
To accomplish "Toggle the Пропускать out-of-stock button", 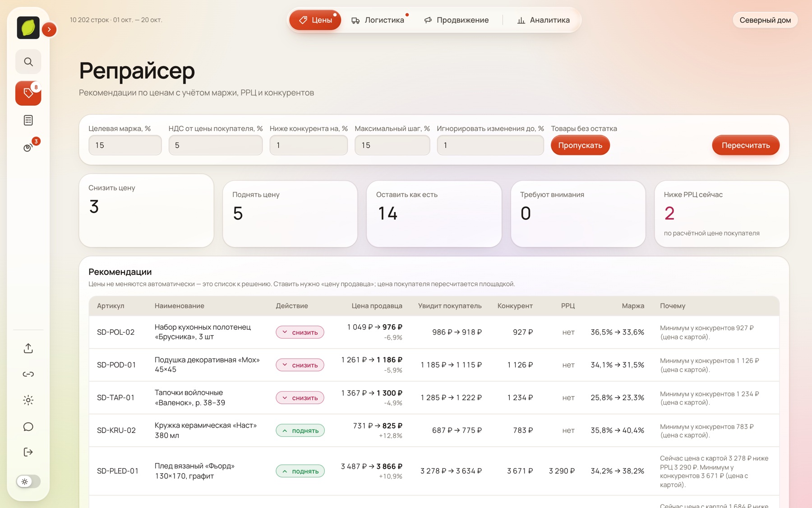I will pos(580,145).
